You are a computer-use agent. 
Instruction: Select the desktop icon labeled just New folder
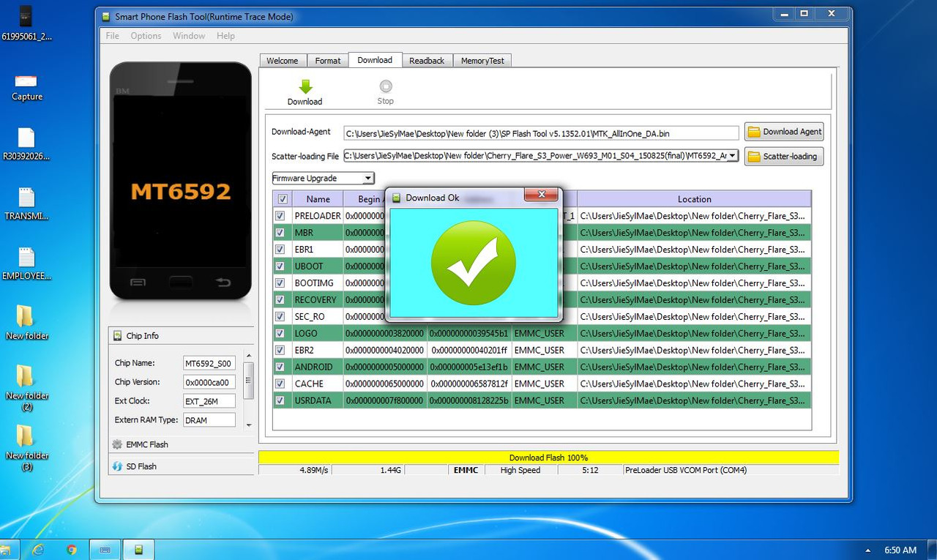click(x=27, y=324)
